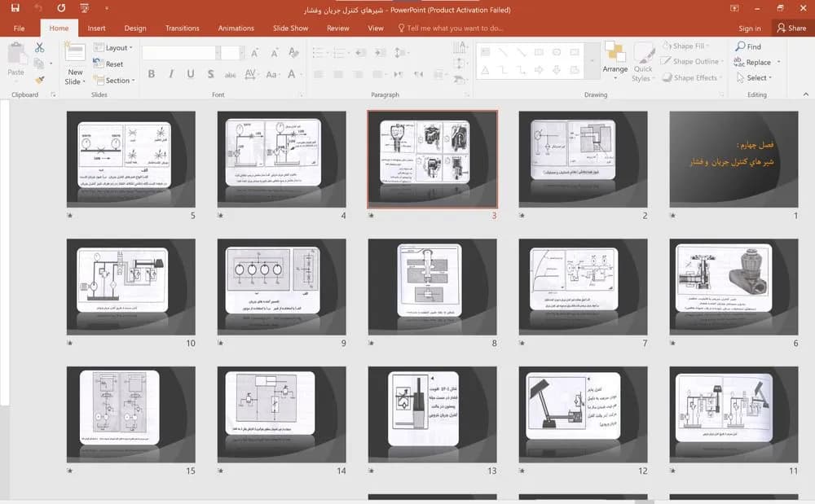Image resolution: width=815 pixels, height=504 pixels.
Task: Open Character Spacing AV icon
Action: [x=250, y=74]
